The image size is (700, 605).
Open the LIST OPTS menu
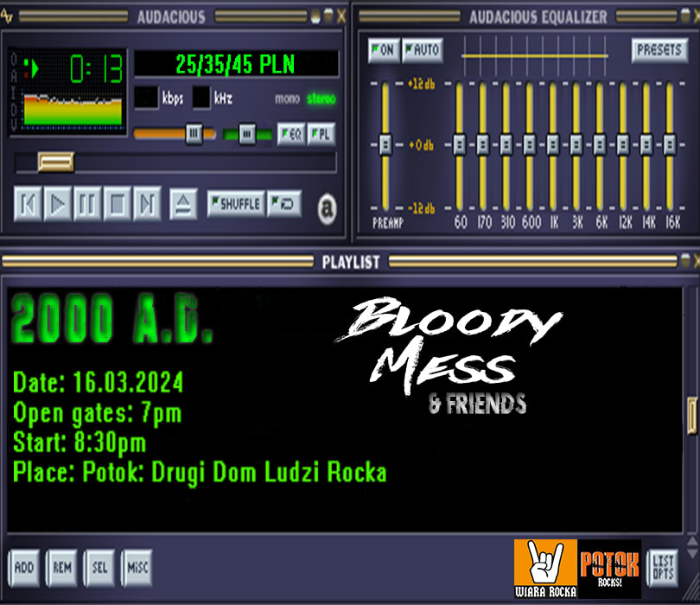click(x=663, y=568)
